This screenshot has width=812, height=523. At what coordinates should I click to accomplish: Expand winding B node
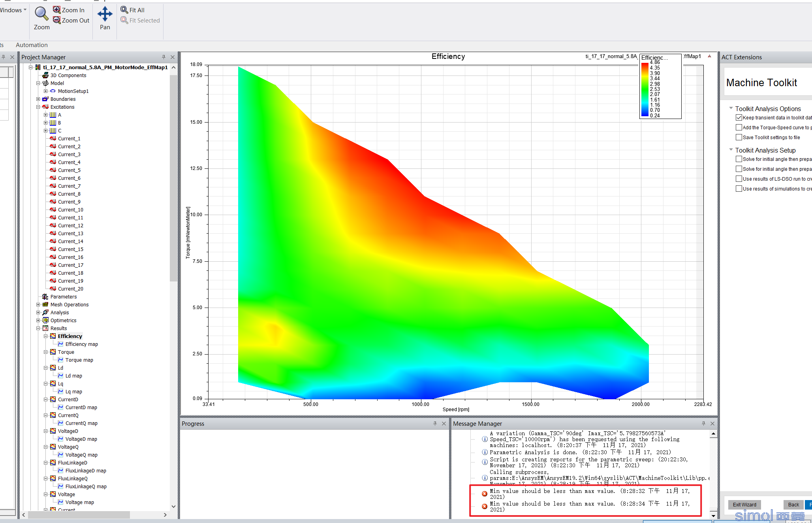click(46, 123)
